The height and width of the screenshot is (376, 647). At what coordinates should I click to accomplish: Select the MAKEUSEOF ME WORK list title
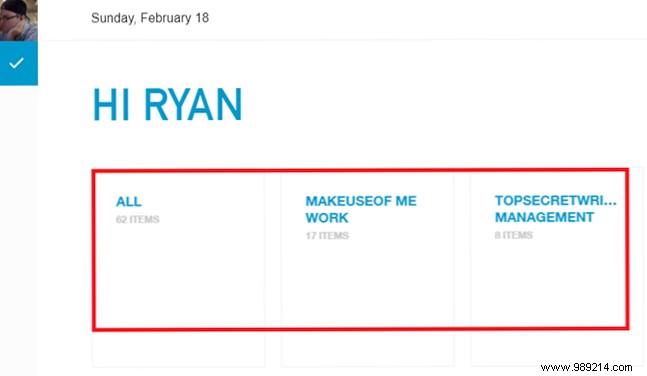[361, 209]
